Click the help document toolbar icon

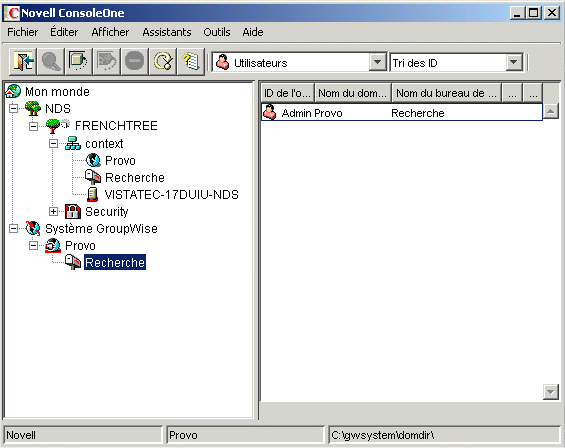191,61
